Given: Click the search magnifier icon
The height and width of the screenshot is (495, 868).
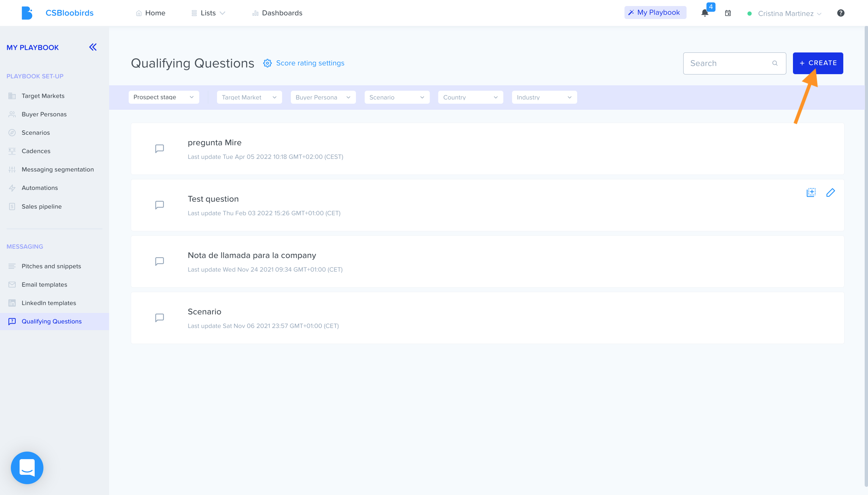Looking at the screenshot, I should click(775, 63).
